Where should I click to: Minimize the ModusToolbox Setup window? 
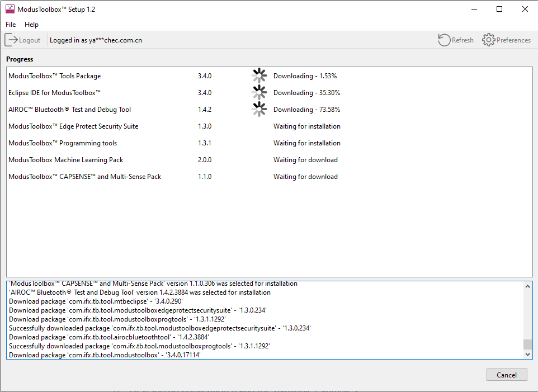[474, 10]
